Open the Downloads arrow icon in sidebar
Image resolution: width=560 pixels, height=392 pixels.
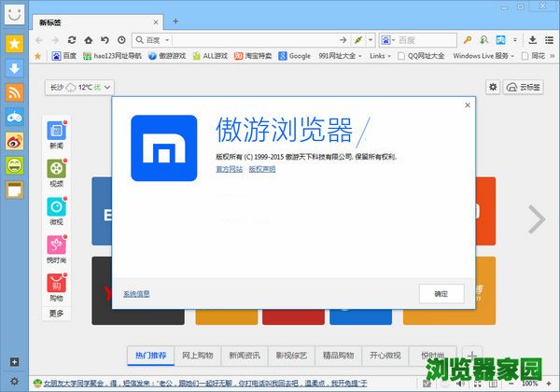(x=14, y=67)
